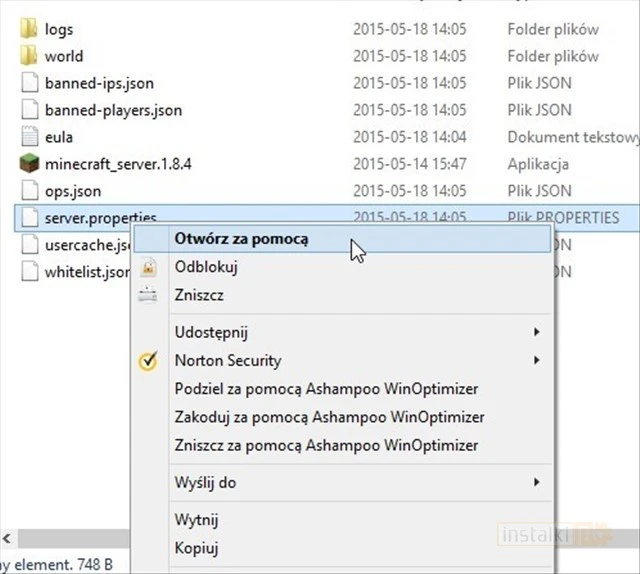
Task: Click the Odblokuj padlock icon
Action: tap(148, 268)
